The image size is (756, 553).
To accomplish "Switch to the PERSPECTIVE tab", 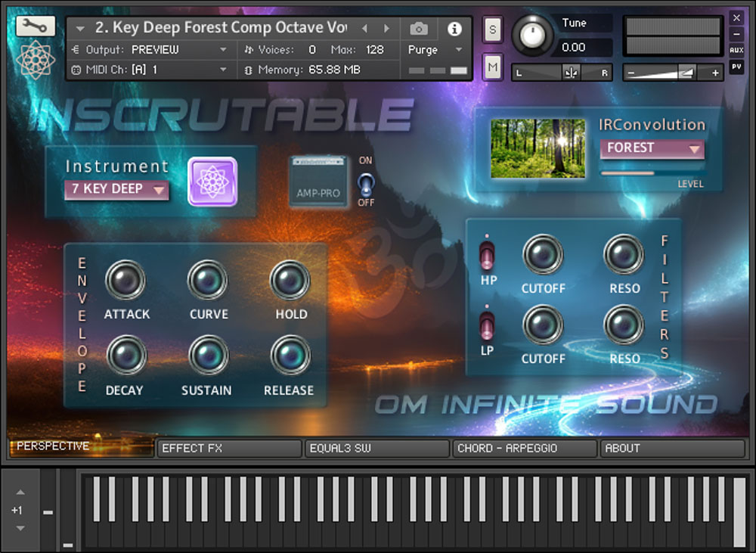I will (82, 447).
